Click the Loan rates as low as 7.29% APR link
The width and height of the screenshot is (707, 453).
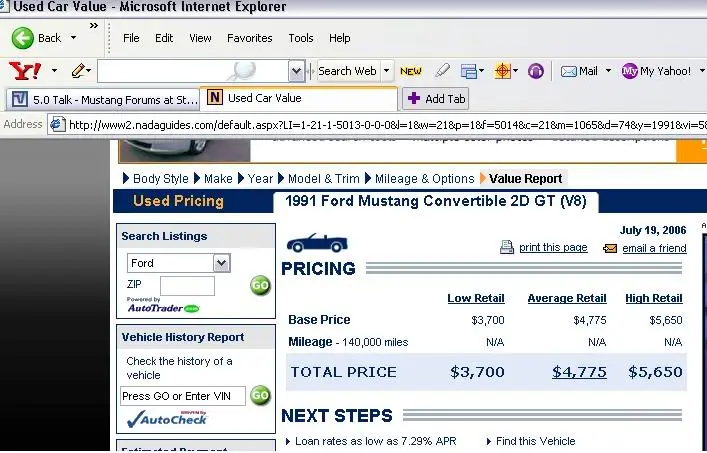click(x=376, y=441)
